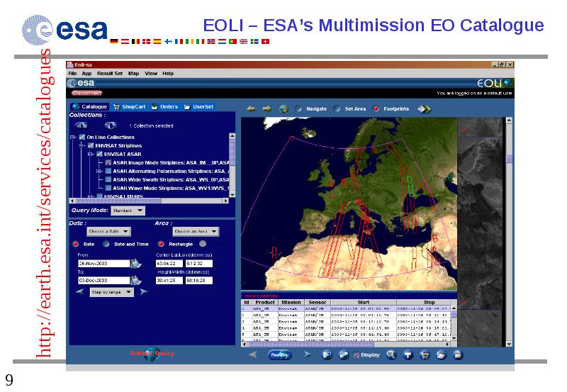Collapse the ENVISAT Striplines tree node

(82, 145)
